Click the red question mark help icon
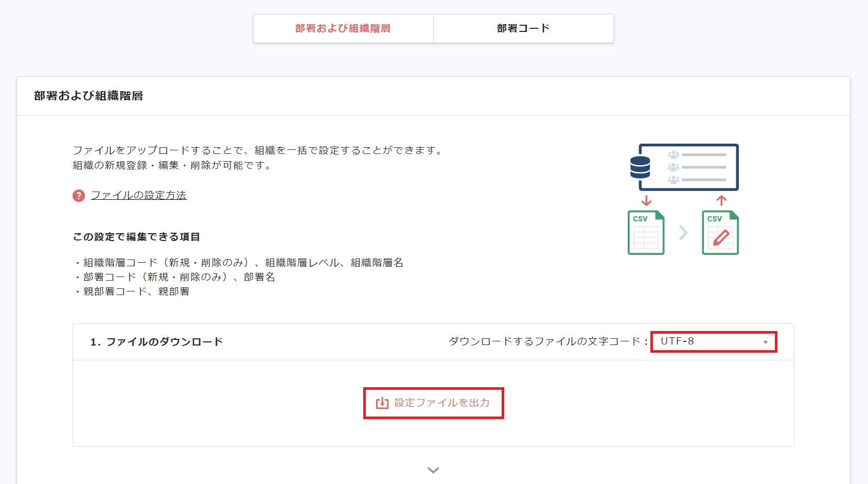Viewport: 868px width, 484px height. point(78,196)
